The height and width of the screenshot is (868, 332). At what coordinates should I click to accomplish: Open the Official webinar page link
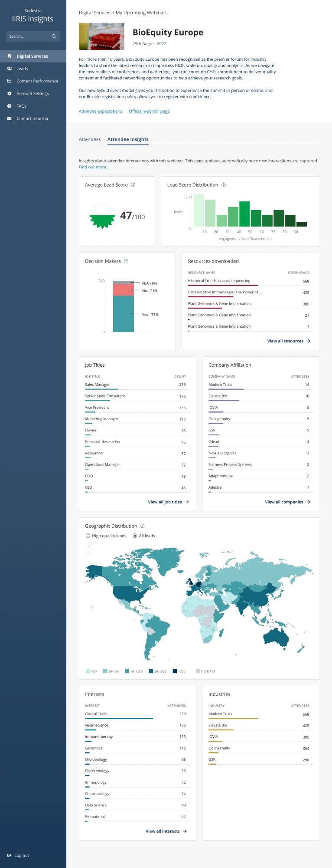tap(149, 111)
